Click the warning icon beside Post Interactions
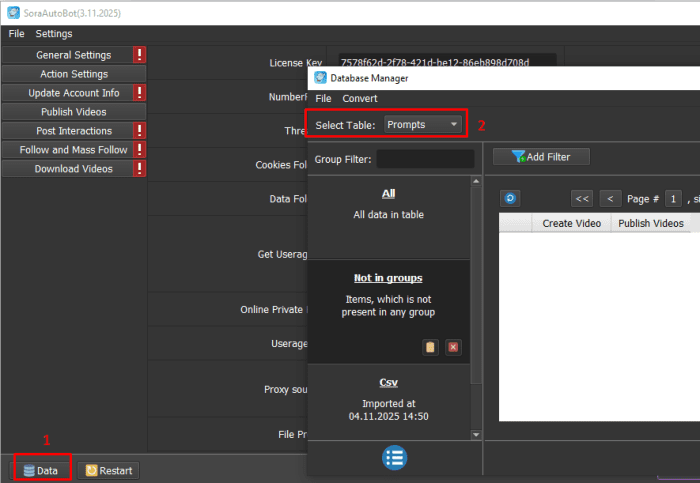The image size is (700, 483). coord(140,131)
